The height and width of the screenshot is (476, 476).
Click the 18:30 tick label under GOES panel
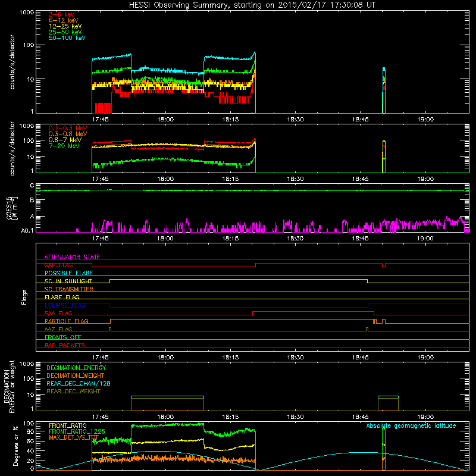(295, 239)
